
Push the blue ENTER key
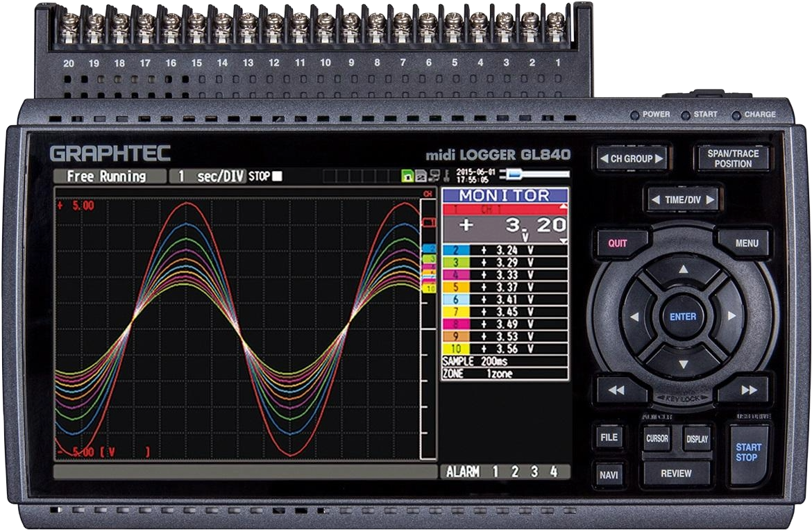(683, 317)
